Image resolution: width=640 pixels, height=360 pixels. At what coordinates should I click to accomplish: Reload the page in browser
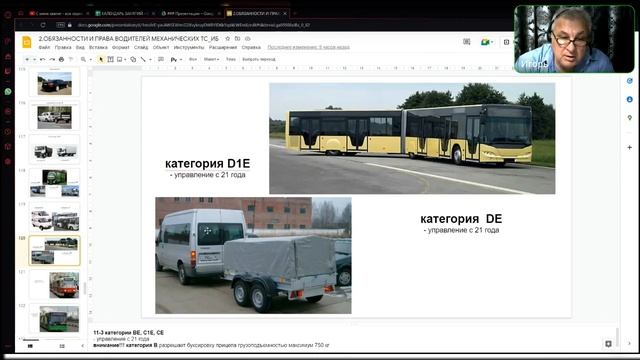tap(43, 25)
